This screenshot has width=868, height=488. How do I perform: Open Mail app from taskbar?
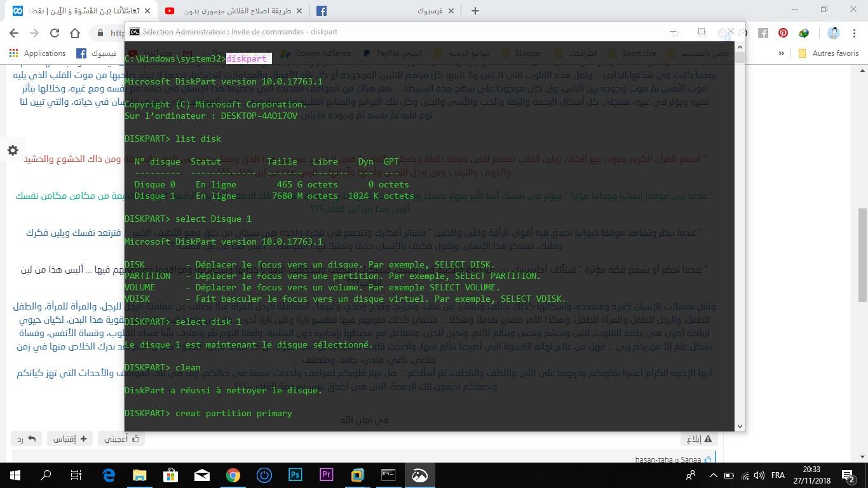click(x=202, y=475)
